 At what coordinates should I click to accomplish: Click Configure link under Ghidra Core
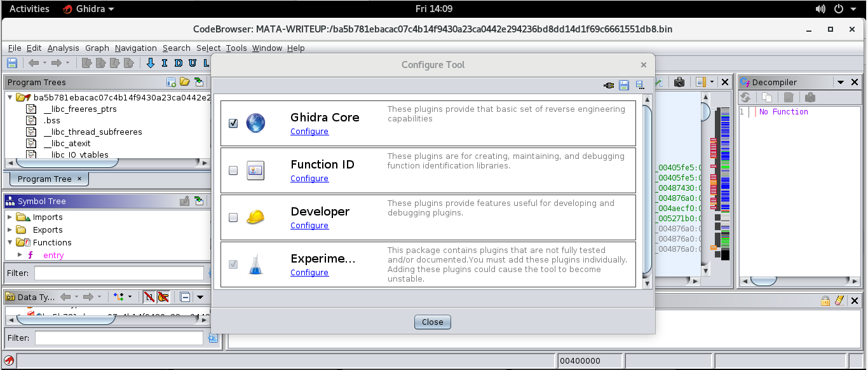309,132
